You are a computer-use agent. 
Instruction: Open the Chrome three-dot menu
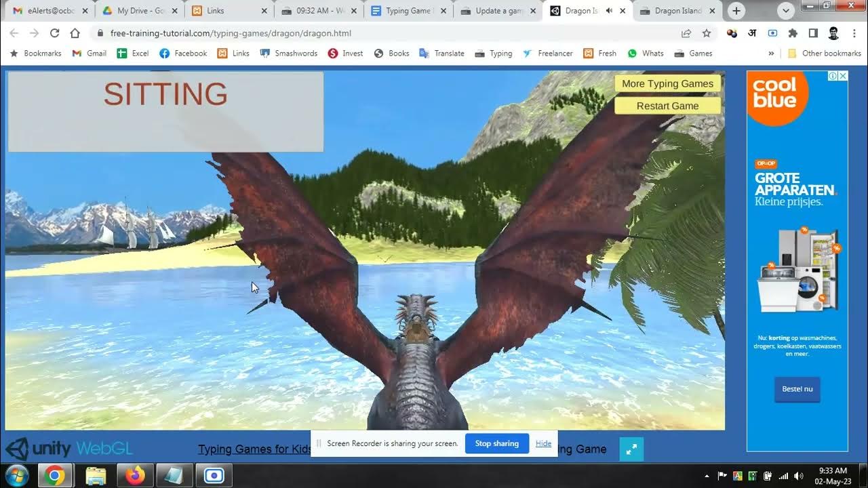coord(854,33)
